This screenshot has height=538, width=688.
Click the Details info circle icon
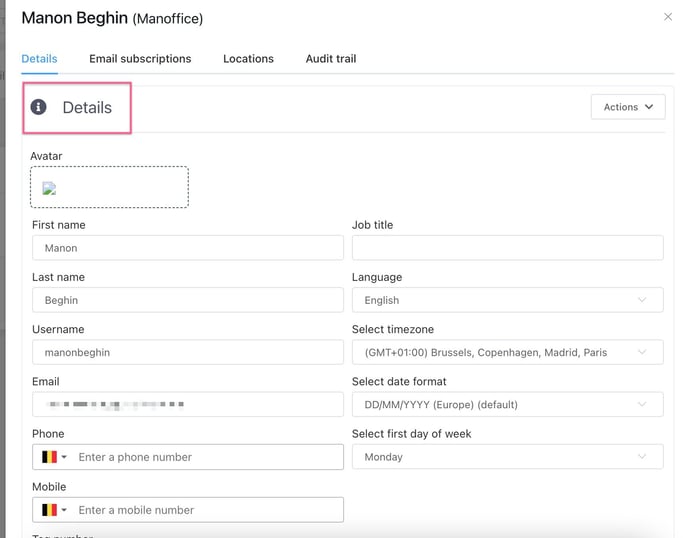coord(39,107)
